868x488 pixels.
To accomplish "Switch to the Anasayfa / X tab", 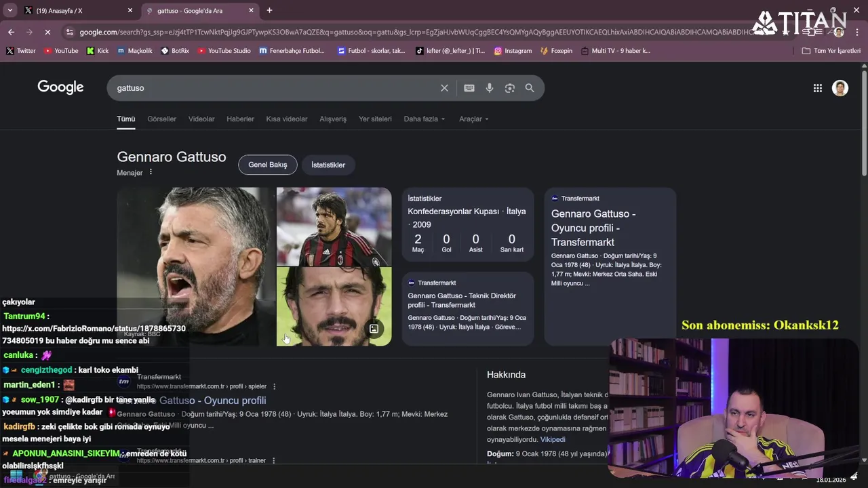I will tap(75, 10).
